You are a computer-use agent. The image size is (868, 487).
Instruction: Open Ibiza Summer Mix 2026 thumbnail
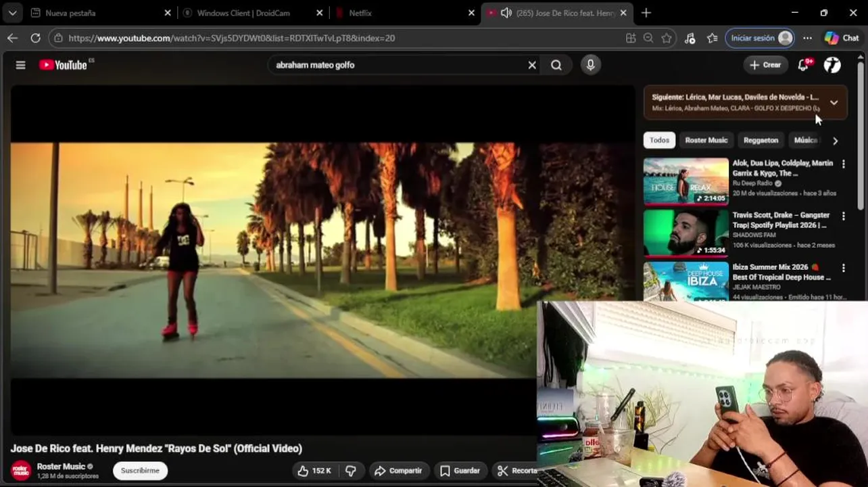tap(686, 281)
